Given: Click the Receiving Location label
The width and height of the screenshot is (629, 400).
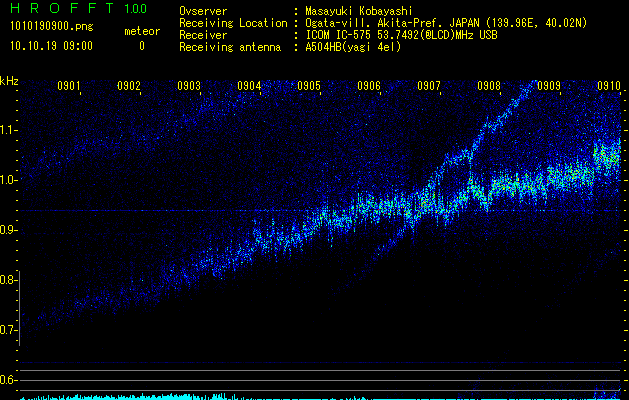Looking at the screenshot, I should 233,23.
